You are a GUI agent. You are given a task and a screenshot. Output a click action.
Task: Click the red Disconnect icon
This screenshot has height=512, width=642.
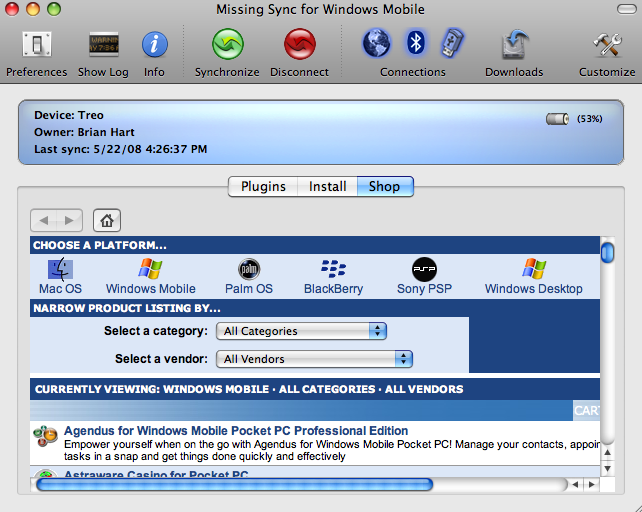pyautogui.click(x=299, y=46)
